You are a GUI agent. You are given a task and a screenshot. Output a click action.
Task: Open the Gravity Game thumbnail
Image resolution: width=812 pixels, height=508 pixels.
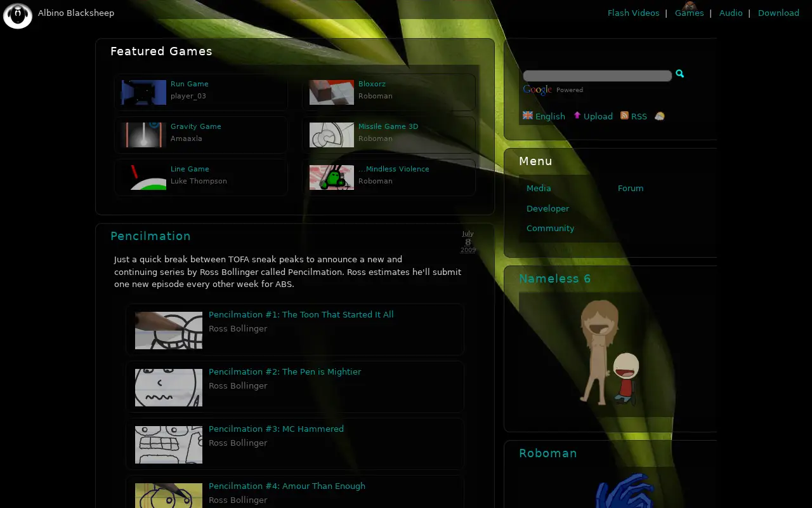[x=144, y=135]
